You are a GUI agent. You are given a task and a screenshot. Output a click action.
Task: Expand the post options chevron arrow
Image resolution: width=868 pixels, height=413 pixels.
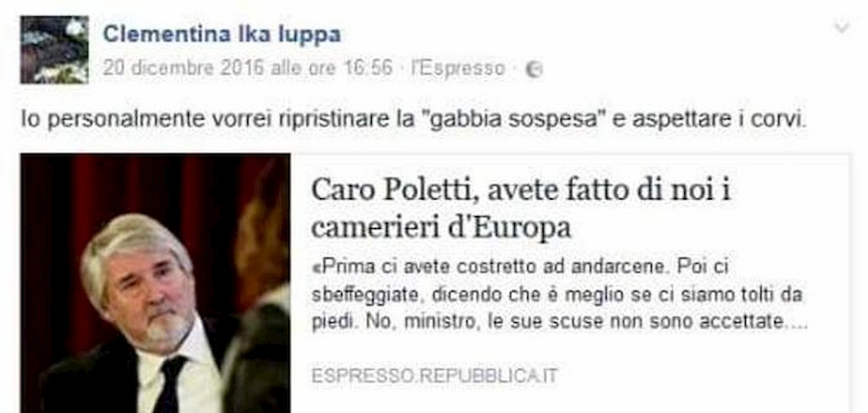click(841, 27)
